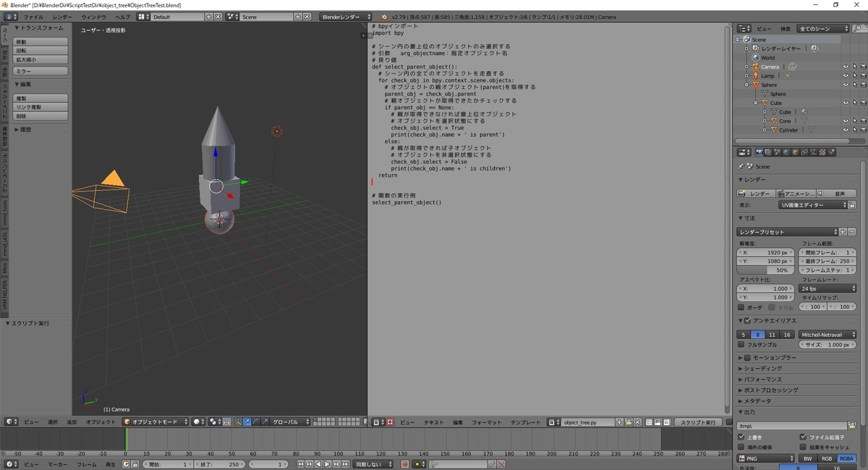Screen dimensions: 868x470
Task: Click the ミラー button
Action: click(41, 72)
